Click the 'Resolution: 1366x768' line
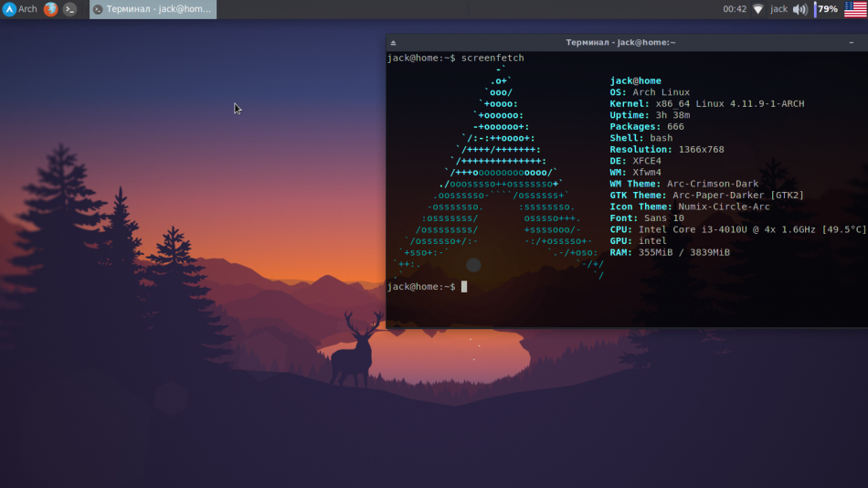This screenshot has height=488, width=868. tap(666, 150)
